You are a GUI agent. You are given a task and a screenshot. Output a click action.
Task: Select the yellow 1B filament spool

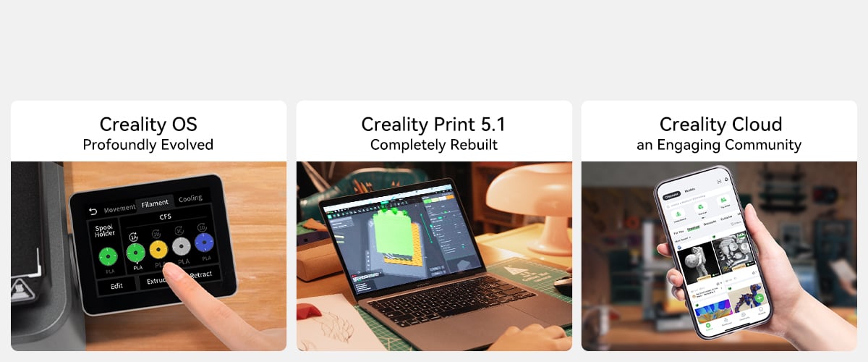[x=158, y=250]
